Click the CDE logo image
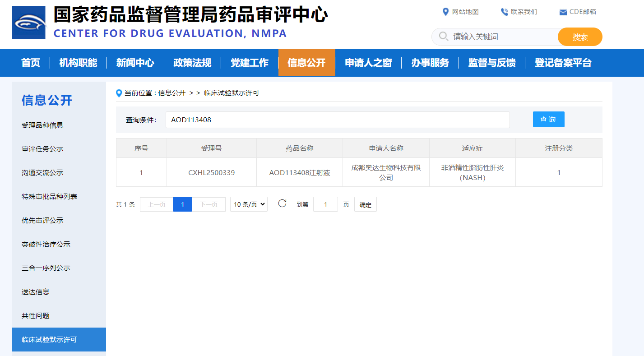Image resolution: width=644 pixels, height=356 pixels. [x=29, y=23]
